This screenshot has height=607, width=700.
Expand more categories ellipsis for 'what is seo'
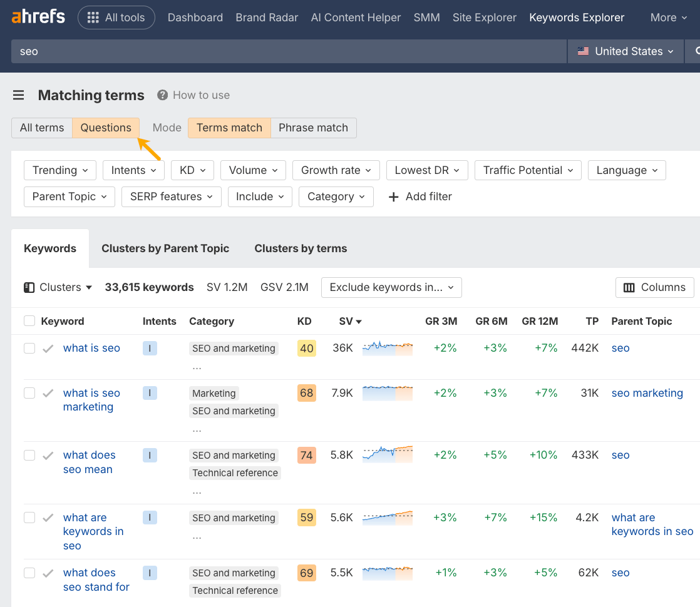[x=197, y=369]
